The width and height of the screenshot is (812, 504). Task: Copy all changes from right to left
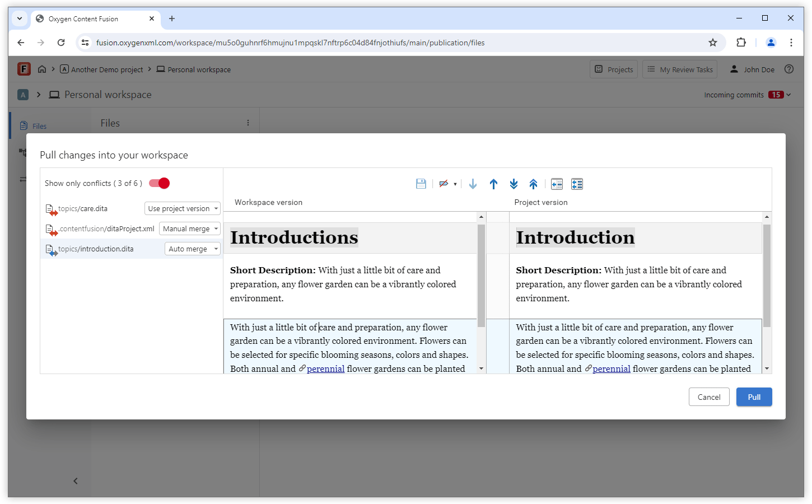pyautogui.click(x=577, y=184)
